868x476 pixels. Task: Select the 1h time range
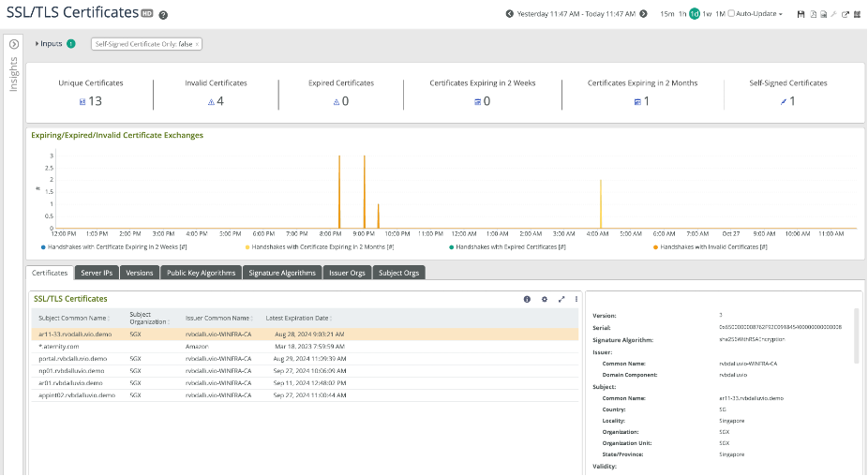click(x=682, y=14)
